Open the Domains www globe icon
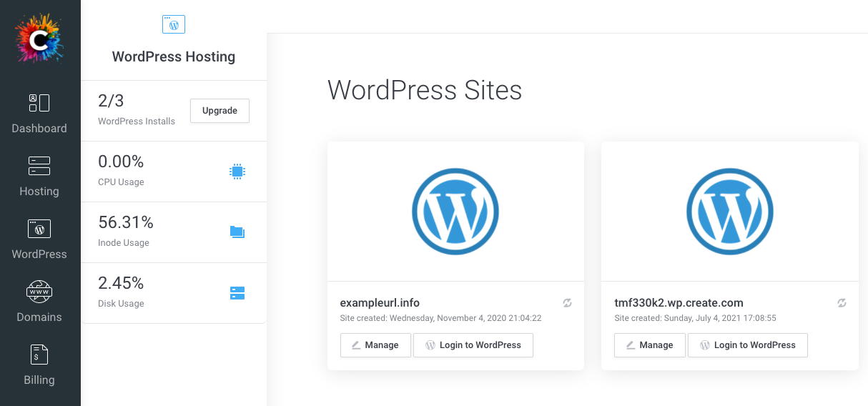This screenshot has width=868, height=406. [39, 292]
